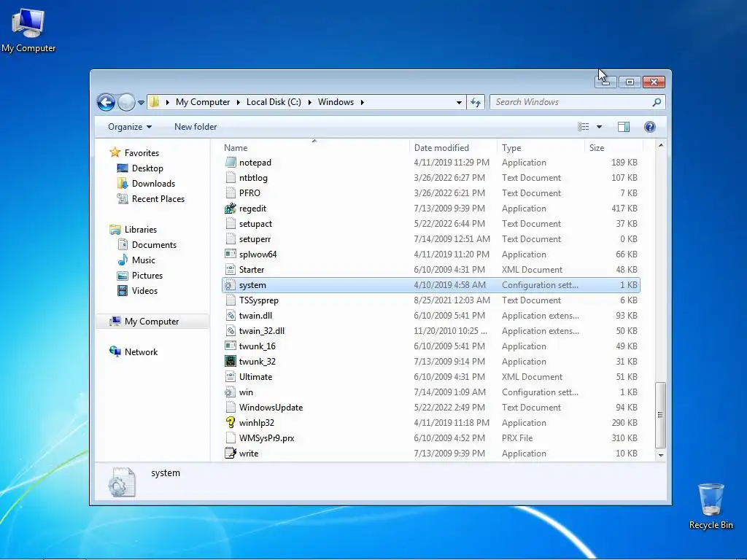Screen dimensions: 747x560
Task: Select Desktop in the navigation pane
Action: 147,168
